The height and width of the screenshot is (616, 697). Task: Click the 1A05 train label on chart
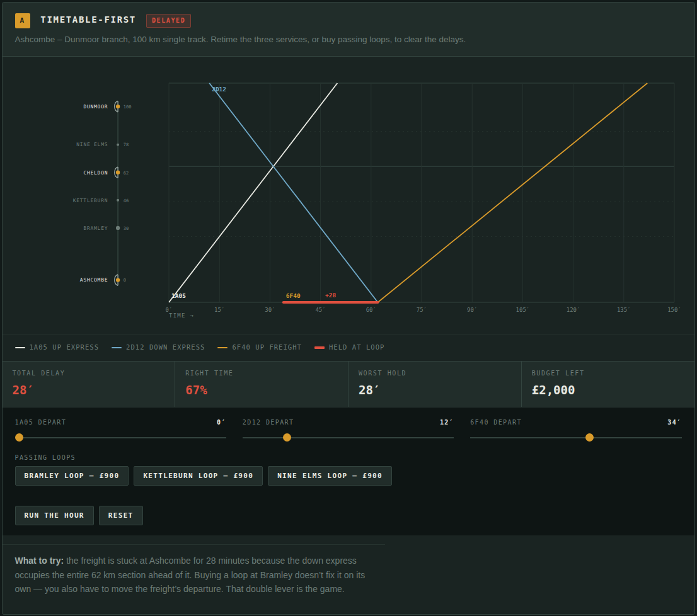pyautogui.click(x=179, y=296)
